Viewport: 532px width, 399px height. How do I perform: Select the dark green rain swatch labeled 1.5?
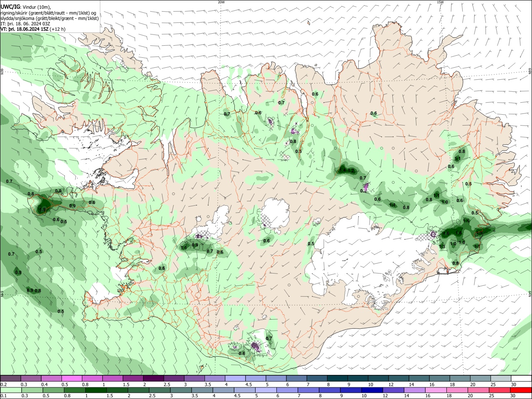116,390
